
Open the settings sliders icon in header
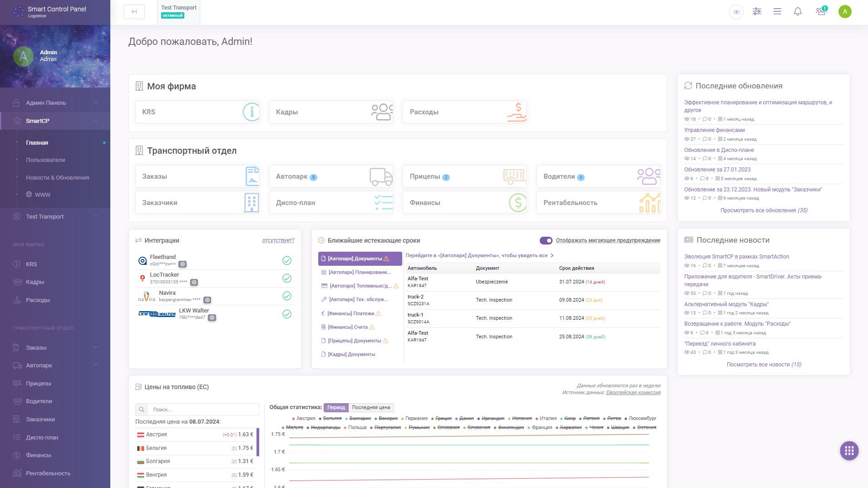pyautogui.click(x=757, y=12)
